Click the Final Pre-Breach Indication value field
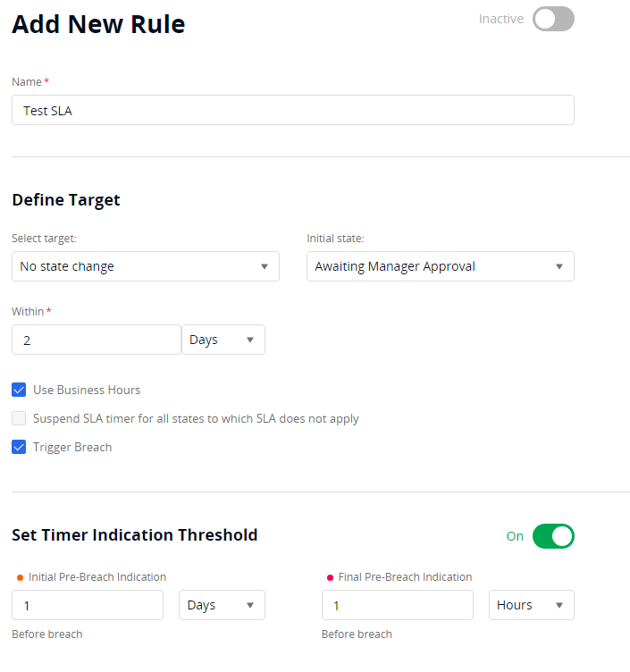Image resolution: width=630 pixels, height=672 pixels. coord(397,605)
